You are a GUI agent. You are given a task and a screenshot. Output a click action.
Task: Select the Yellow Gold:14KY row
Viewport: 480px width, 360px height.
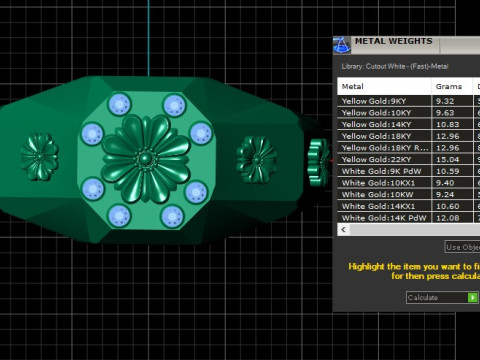(409, 124)
